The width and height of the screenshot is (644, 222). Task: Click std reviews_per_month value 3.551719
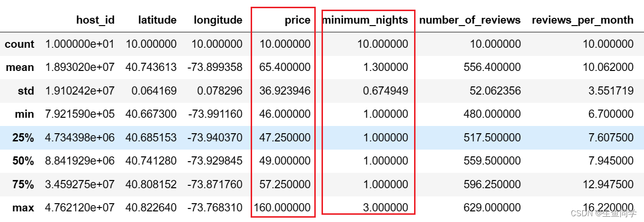pos(611,90)
